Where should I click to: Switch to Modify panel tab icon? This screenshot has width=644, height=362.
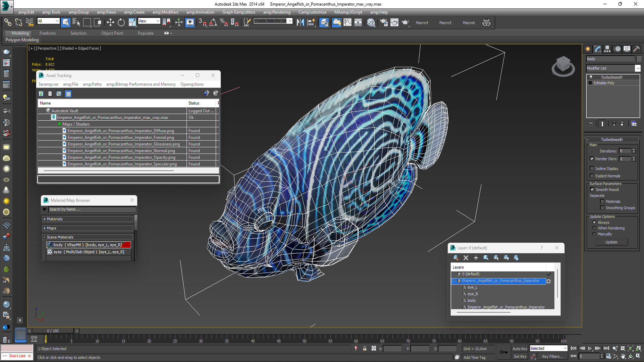(x=597, y=49)
